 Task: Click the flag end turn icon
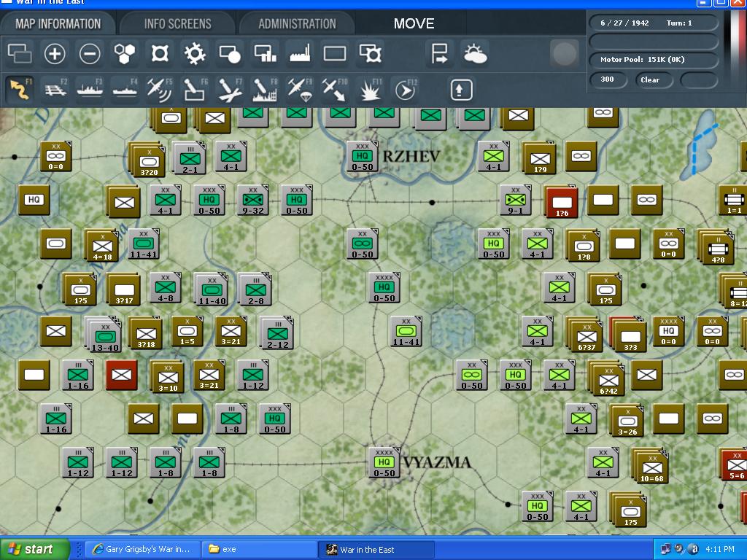pyautogui.click(x=439, y=53)
